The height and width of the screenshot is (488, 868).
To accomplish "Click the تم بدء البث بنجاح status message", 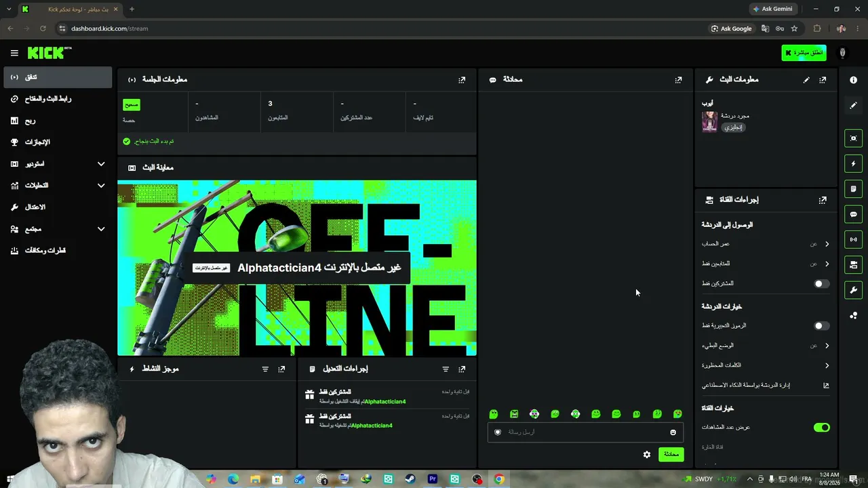I will [x=148, y=142].
